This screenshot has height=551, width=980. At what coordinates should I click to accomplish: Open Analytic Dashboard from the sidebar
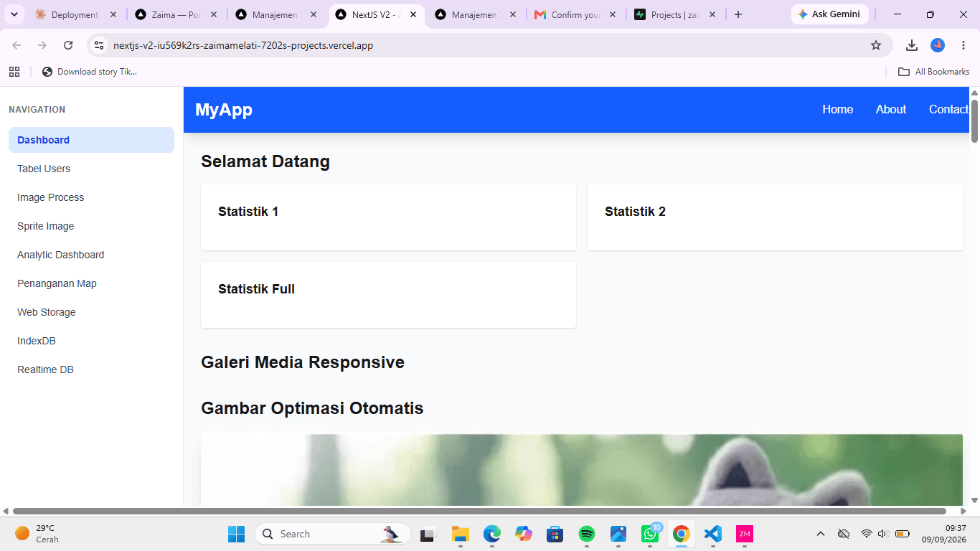[x=91, y=255]
